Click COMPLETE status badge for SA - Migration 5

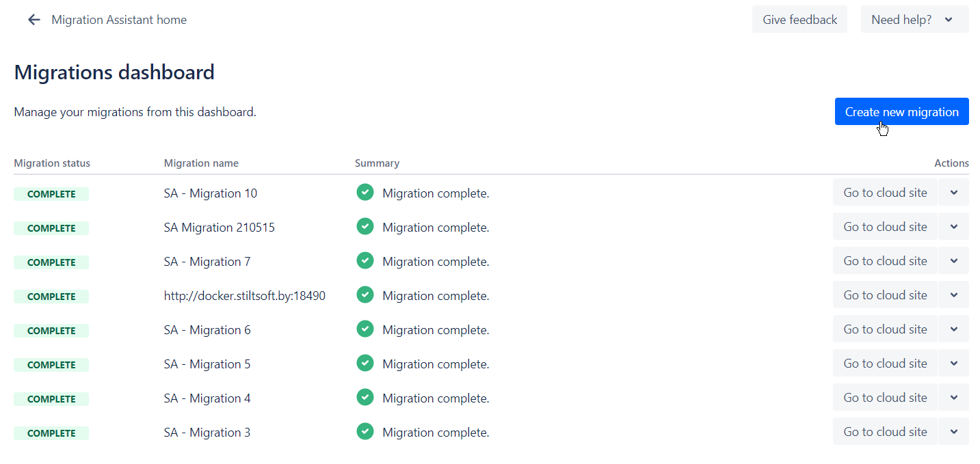point(51,365)
